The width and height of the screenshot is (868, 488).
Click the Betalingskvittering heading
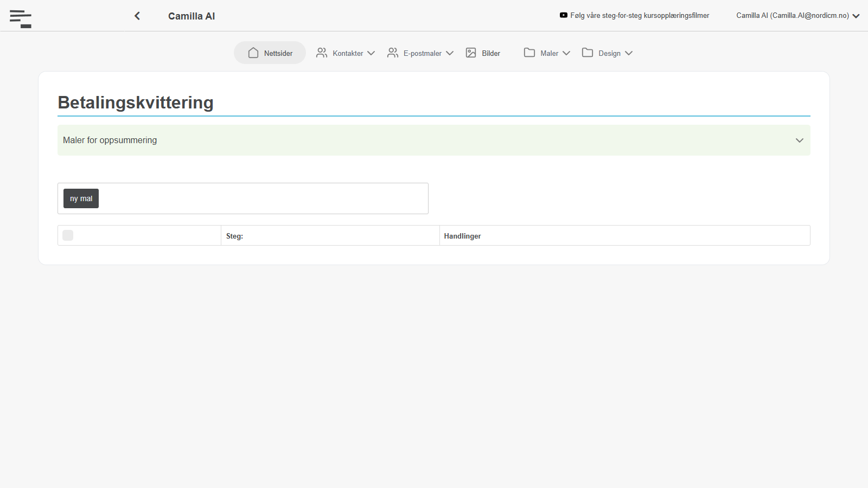[136, 102]
